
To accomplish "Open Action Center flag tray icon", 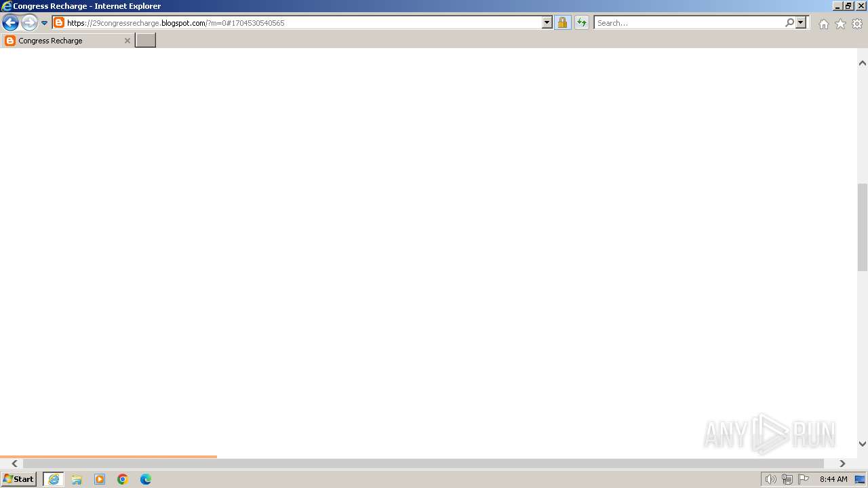I will pos(804,479).
